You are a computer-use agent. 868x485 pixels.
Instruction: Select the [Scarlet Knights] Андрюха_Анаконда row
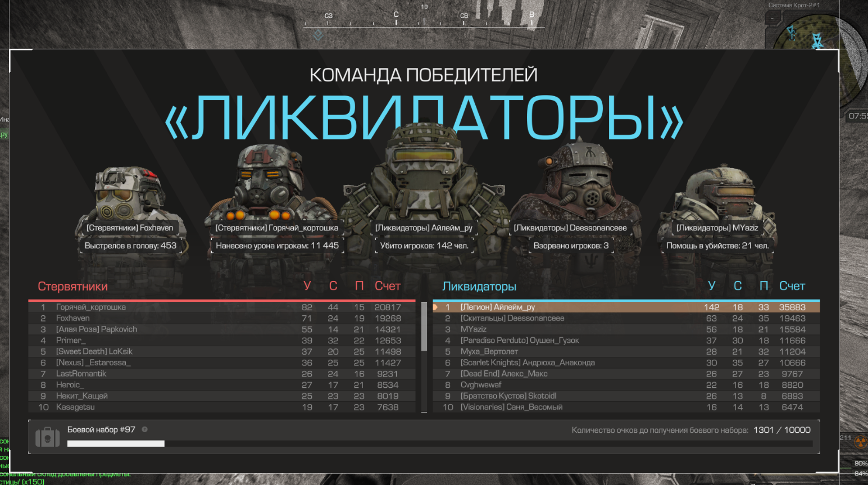tap(626, 362)
